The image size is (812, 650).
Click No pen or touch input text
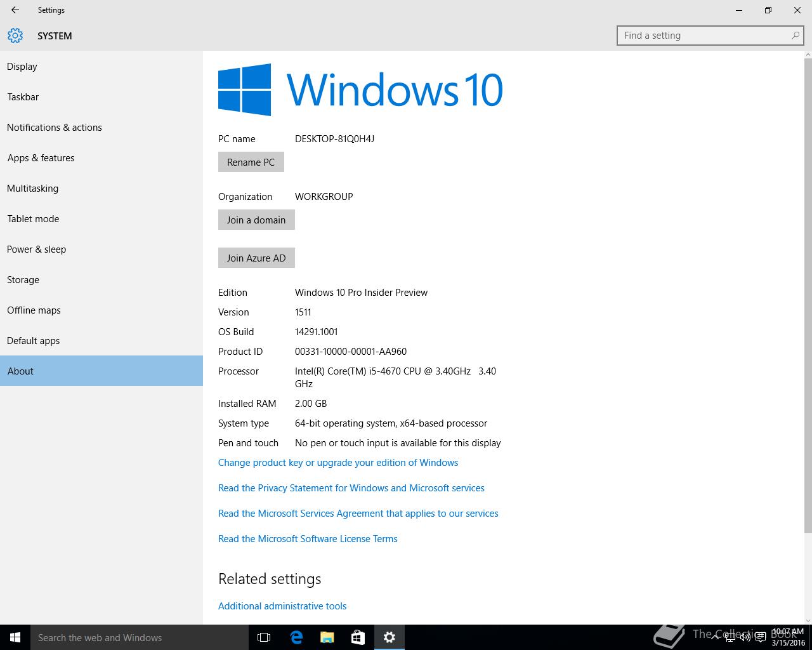coord(398,442)
